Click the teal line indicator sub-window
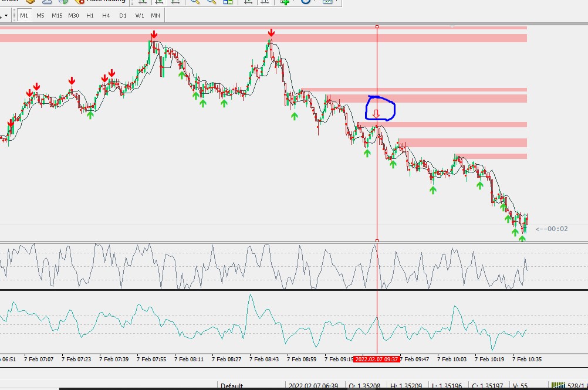The height and width of the screenshot is (390, 588). pos(294,322)
